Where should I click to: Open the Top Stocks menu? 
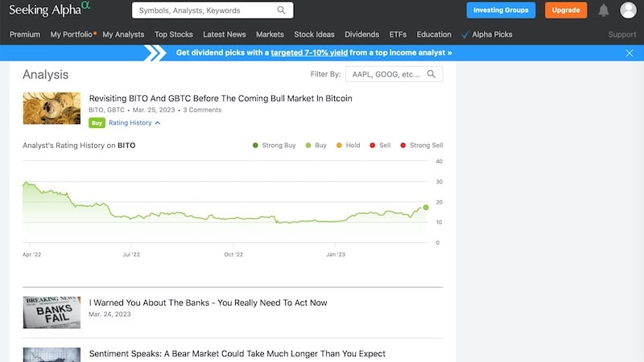pyautogui.click(x=173, y=35)
